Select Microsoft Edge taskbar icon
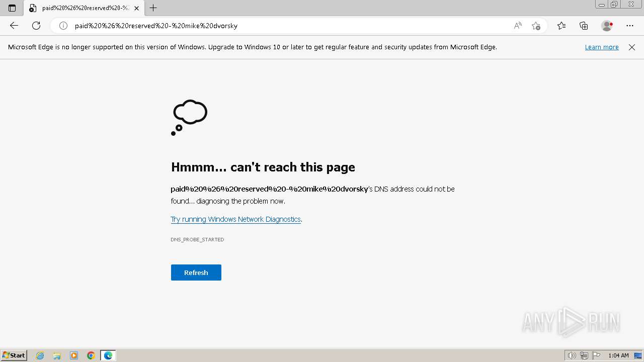 [x=108, y=355]
